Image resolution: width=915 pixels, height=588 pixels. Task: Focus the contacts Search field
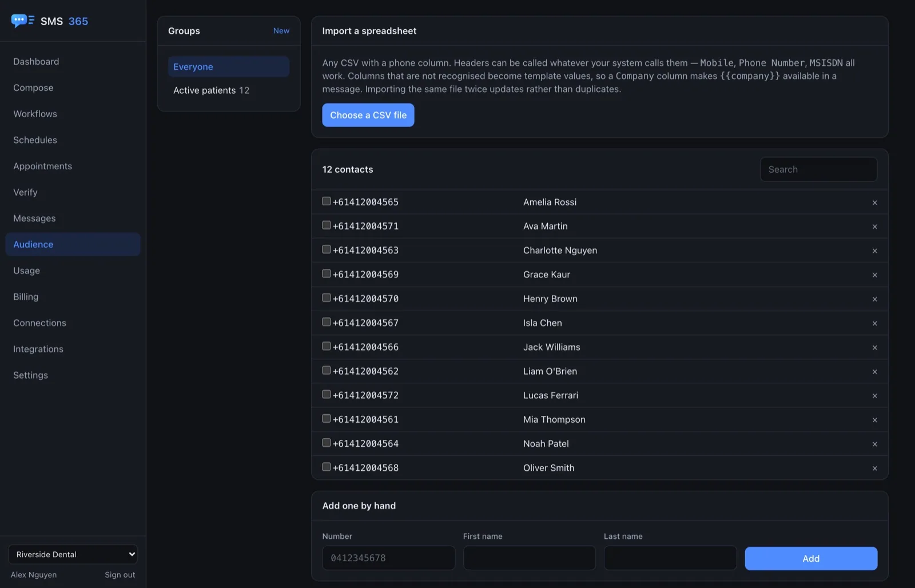point(818,169)
